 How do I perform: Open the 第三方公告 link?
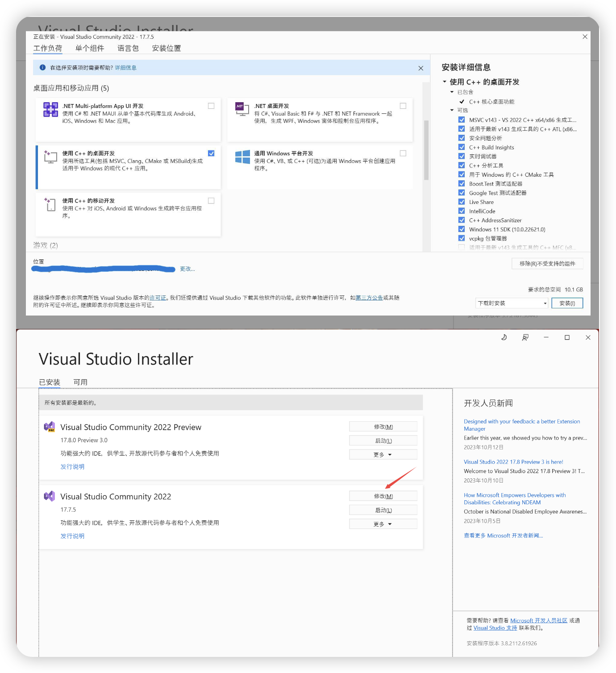pos(369,298)
